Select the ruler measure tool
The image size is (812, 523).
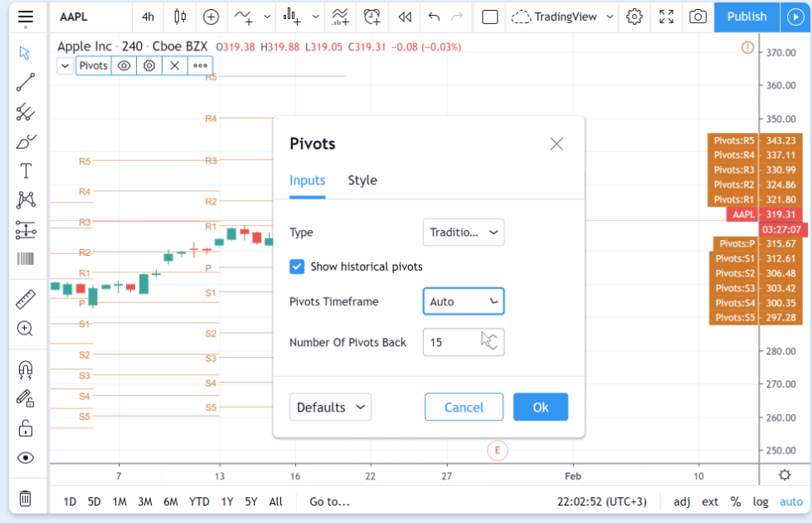26,299
